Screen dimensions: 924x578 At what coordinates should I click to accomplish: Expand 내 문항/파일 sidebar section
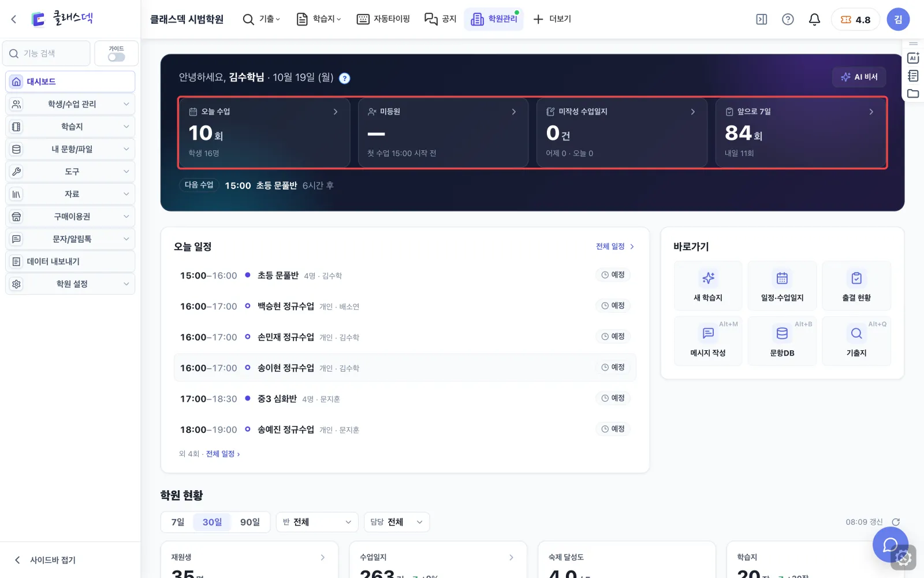click(70, 149)
